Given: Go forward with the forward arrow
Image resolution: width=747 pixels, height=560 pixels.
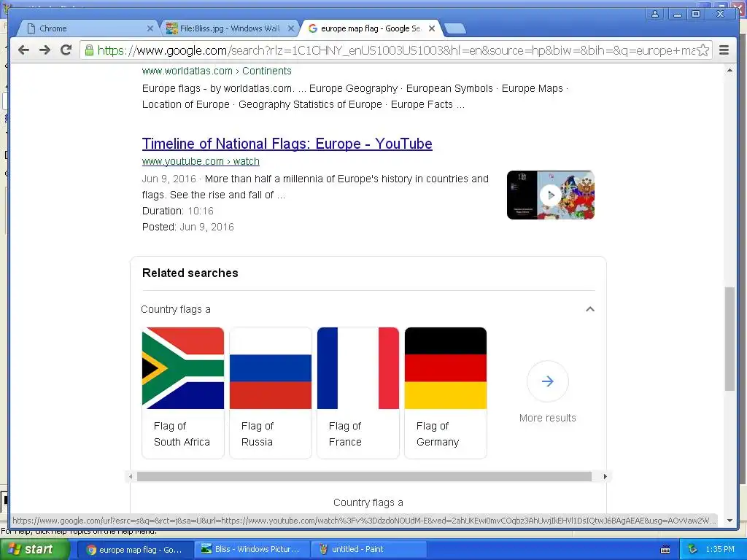Looking at the screenshot, I should click(x=44, y=50).
